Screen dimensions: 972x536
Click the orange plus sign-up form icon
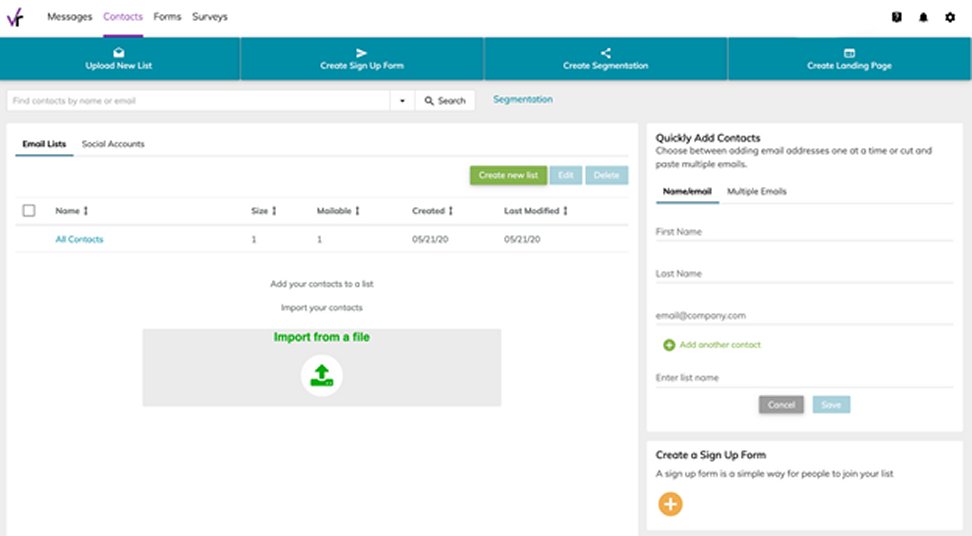click(x=670, y=504)
